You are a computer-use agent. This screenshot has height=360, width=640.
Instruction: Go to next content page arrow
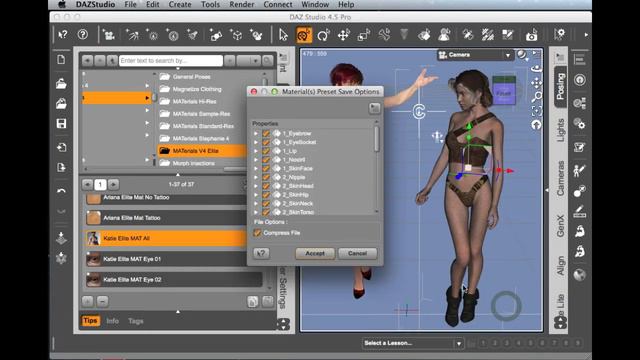tap(113, 184)
